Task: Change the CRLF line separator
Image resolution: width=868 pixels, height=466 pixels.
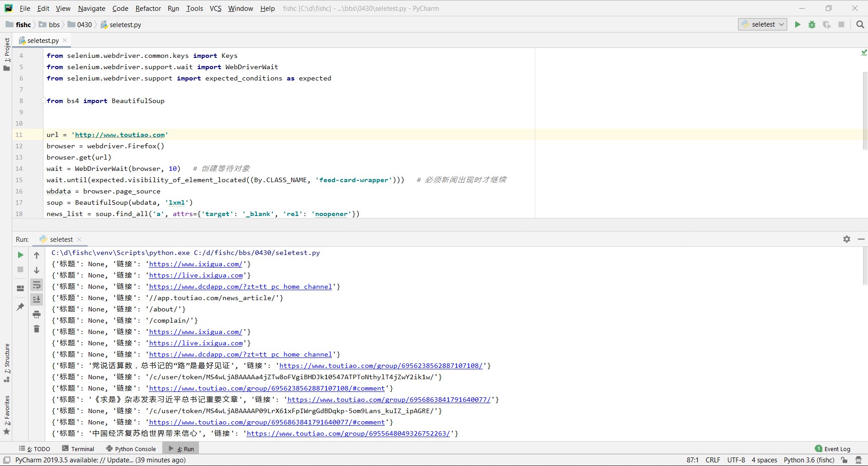Action: 713,460
